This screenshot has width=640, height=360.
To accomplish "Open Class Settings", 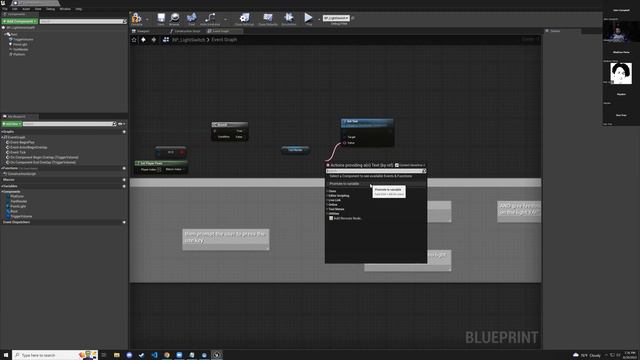I will (244, 18).
